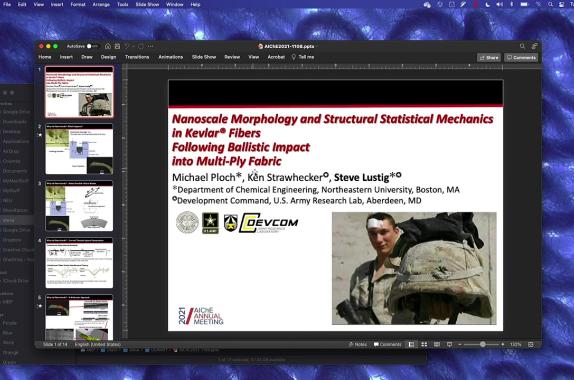The width and height of the screenshot is (574, 380).
Task: Switch to Normal view icon in status bar
Action: [x=411, y=344]
